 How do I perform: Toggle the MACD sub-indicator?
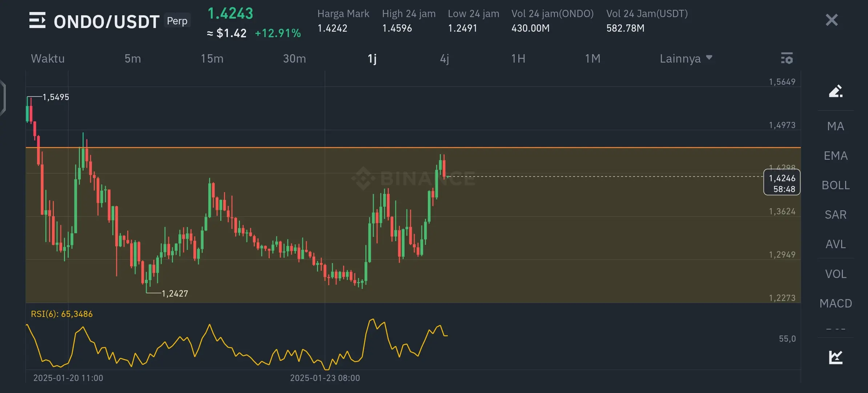[x=836, y=303]
